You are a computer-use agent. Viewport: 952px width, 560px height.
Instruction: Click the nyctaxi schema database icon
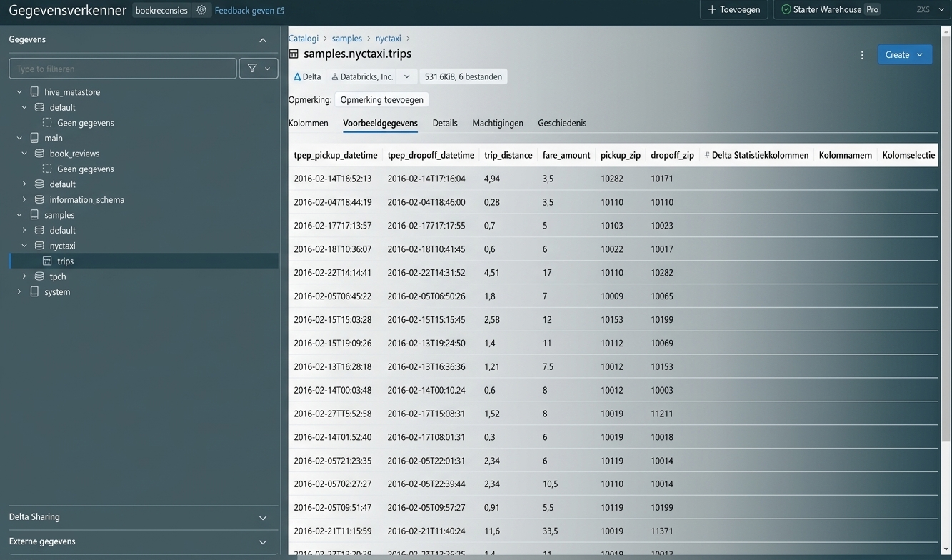40,246
